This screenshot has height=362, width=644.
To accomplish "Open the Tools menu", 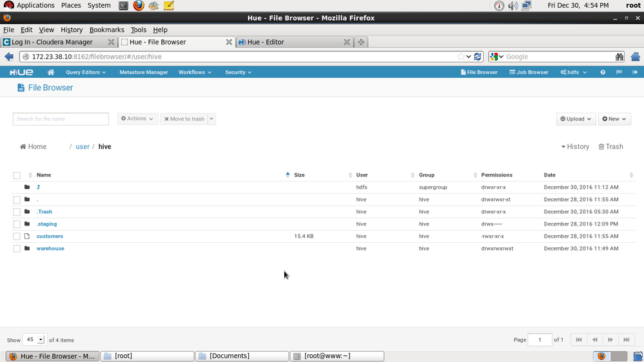I will pos(139,30).
